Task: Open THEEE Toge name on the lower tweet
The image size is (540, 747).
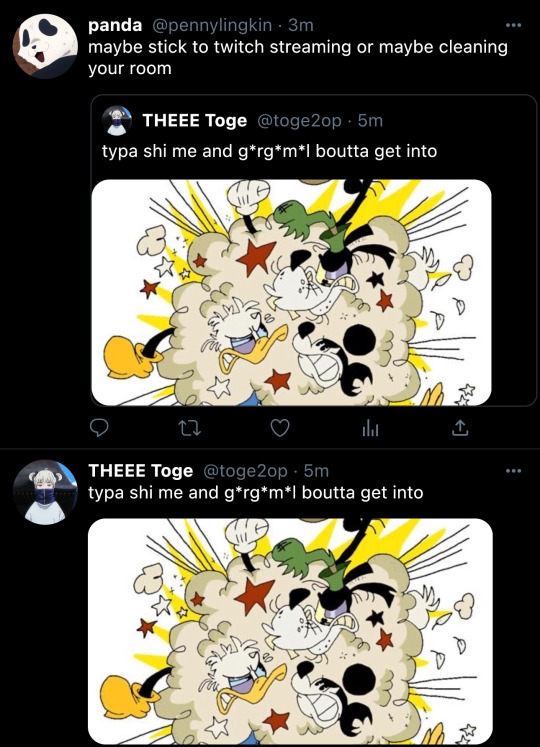Action: coord(141,471)
